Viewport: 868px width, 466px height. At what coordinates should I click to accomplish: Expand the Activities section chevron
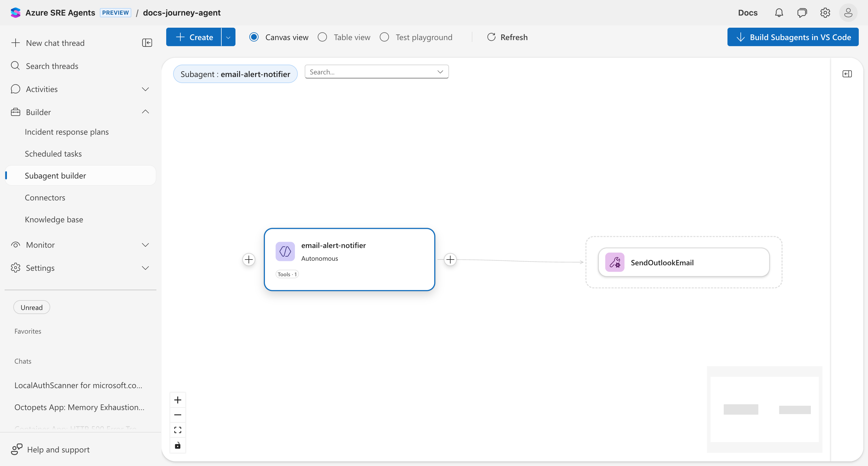click(x=145, y=89)
